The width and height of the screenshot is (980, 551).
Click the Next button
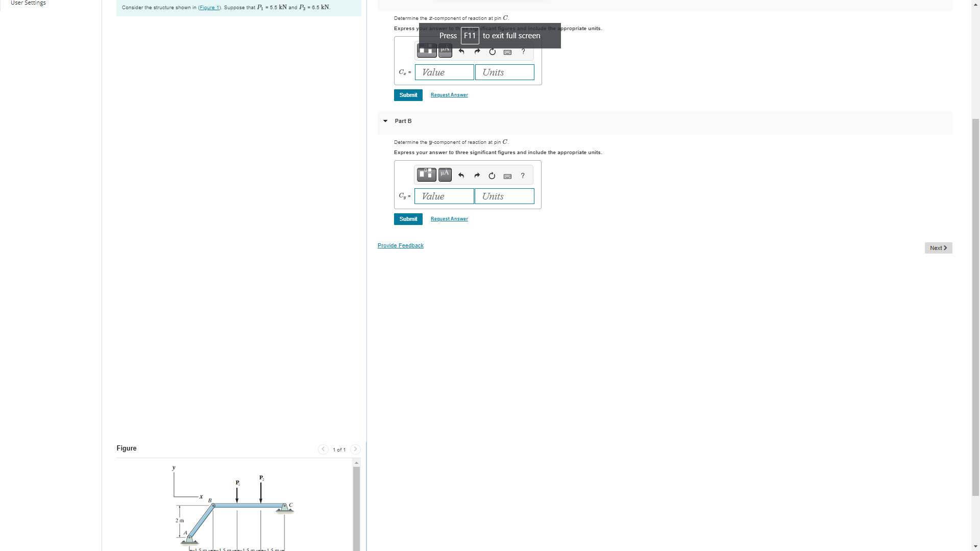938,248
